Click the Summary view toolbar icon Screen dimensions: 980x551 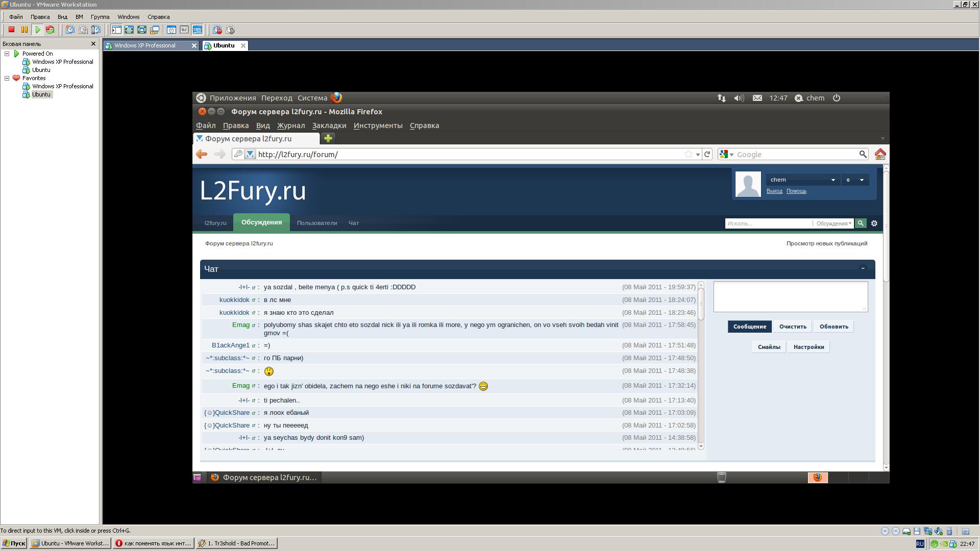tap(171, 30)
